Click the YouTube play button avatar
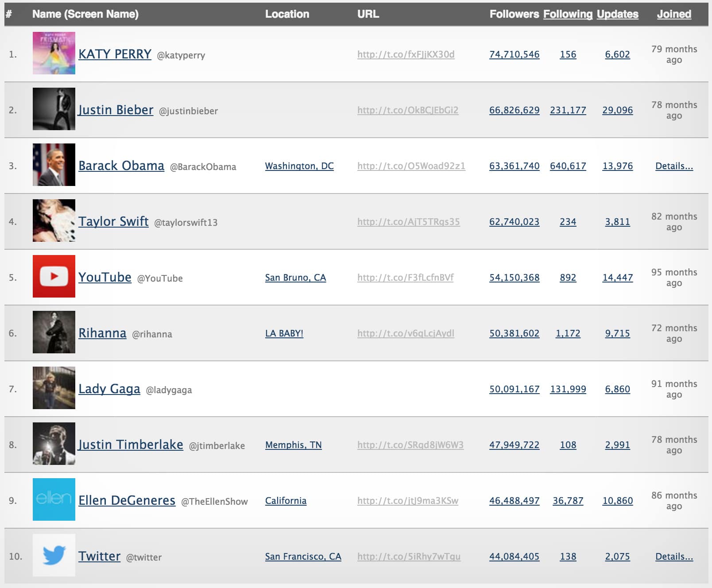 coord(53,276)
